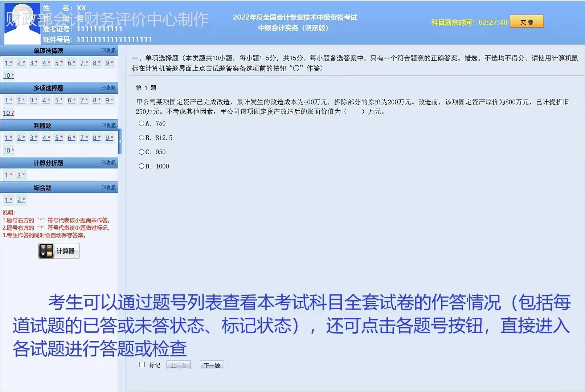Click the 交卷 submit paper button

pyautogui.click(x=527, y=21)
